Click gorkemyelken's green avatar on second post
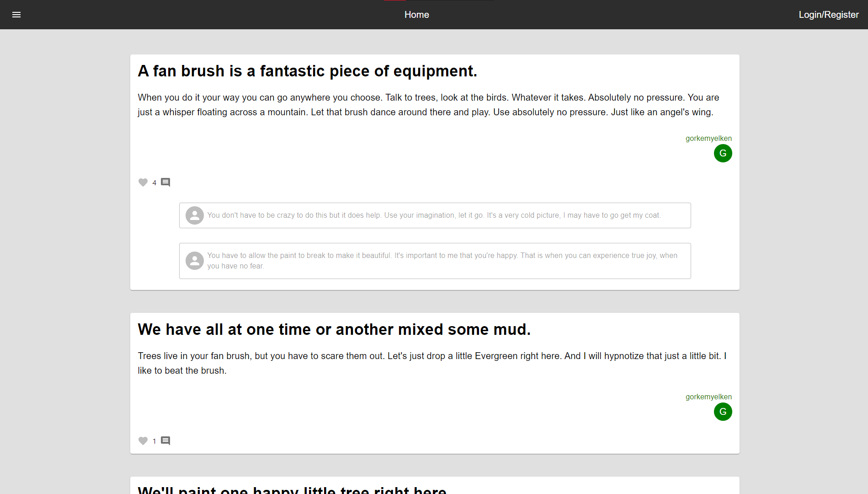868x494 pixels. point(723,412)
